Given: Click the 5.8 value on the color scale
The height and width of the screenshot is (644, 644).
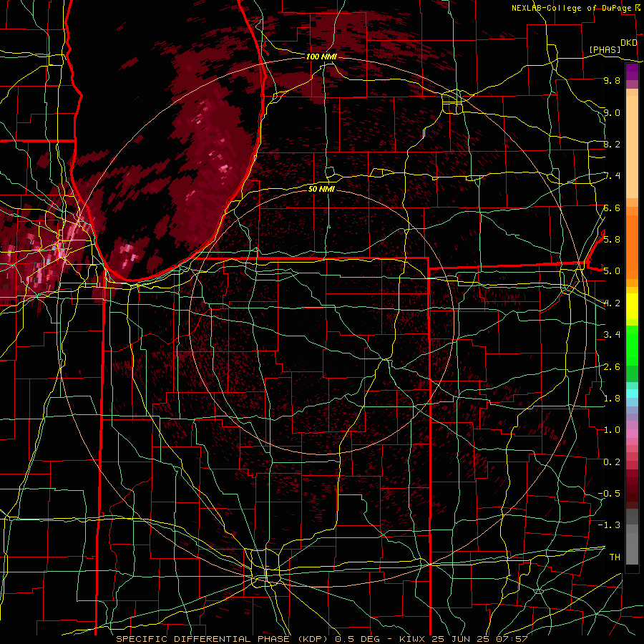Looking at the screenshot, I should (612, 239).
